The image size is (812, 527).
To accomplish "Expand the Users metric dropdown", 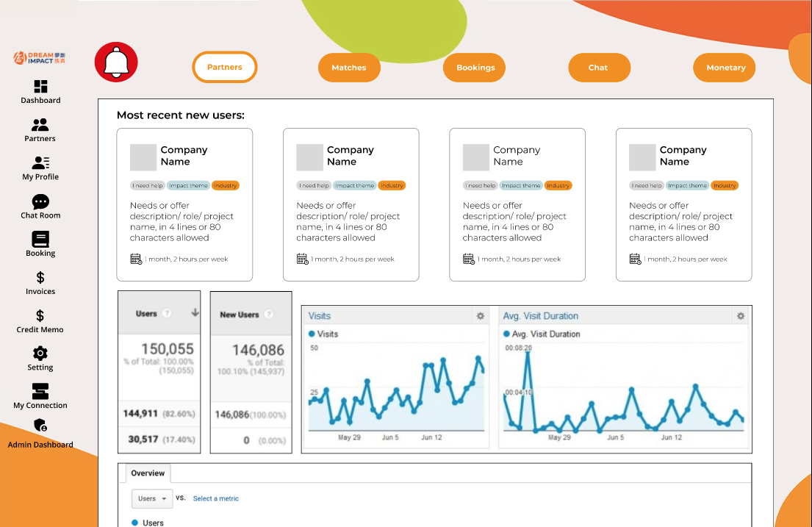I will [153, 498].
